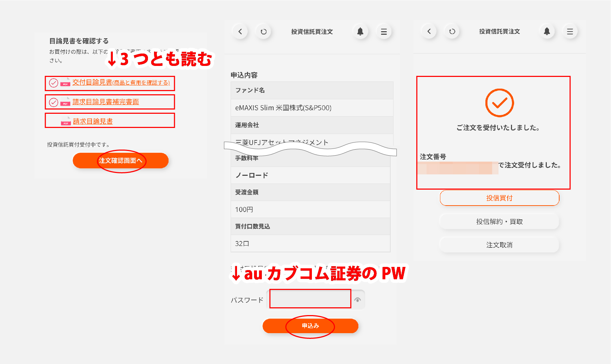The height and width of the screenshot is (364, 611).
Task: Click the 32口 units value
Action: point(242,243)
